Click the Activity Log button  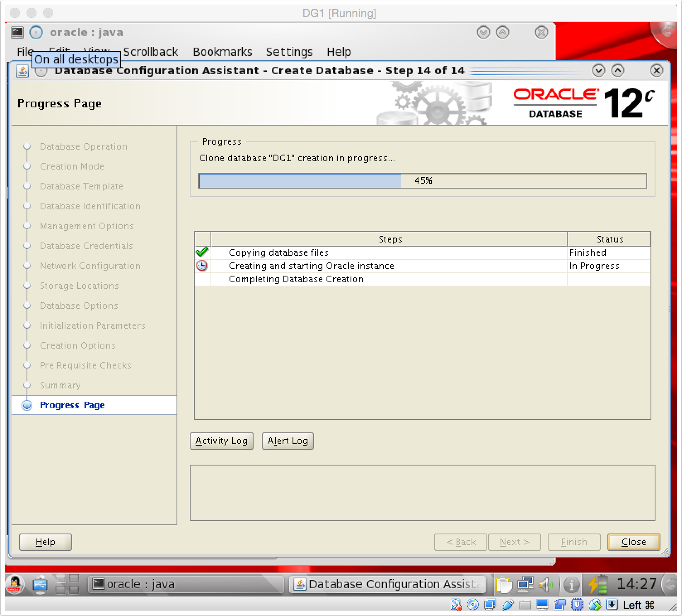coord(222,441)
